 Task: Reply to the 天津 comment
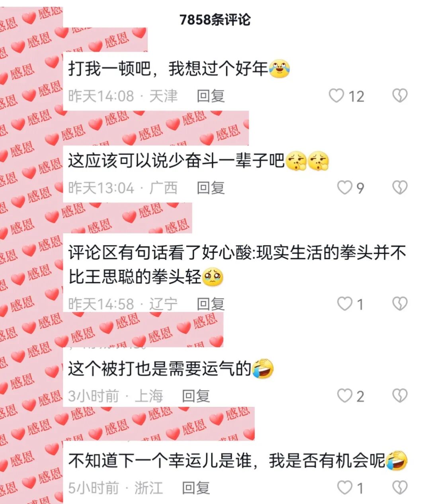(211, 96)
